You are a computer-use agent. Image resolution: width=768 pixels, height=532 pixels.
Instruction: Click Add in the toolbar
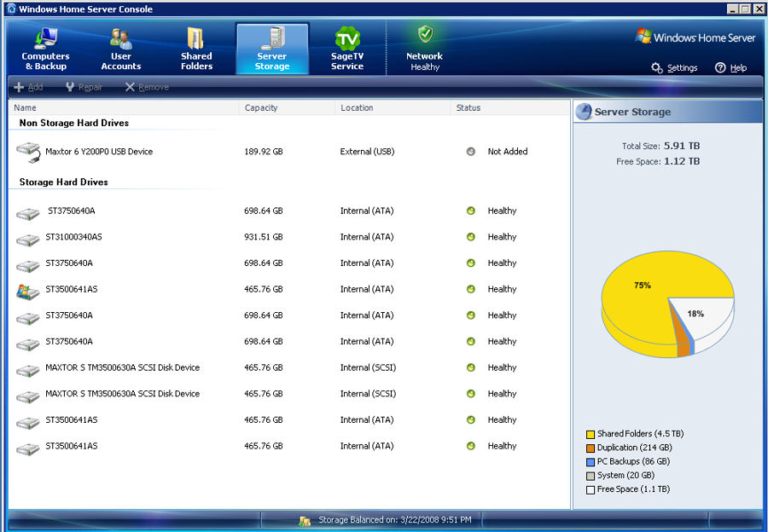click(28, 87)
